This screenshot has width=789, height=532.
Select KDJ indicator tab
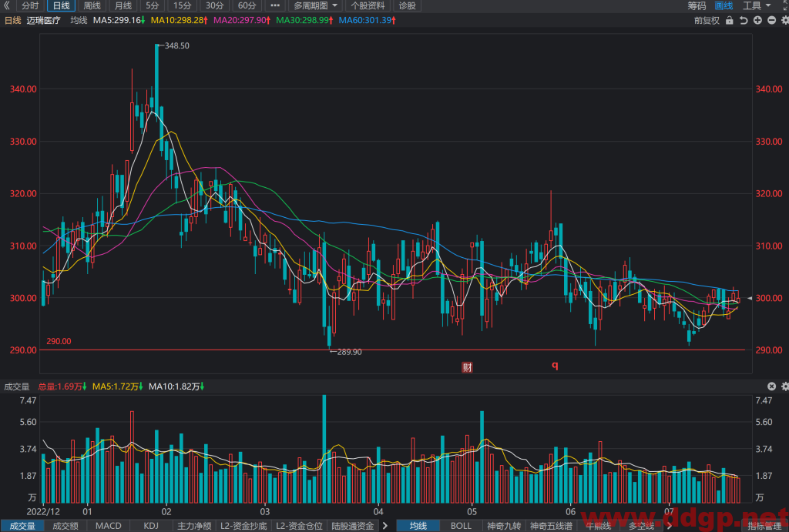(151, 526)
